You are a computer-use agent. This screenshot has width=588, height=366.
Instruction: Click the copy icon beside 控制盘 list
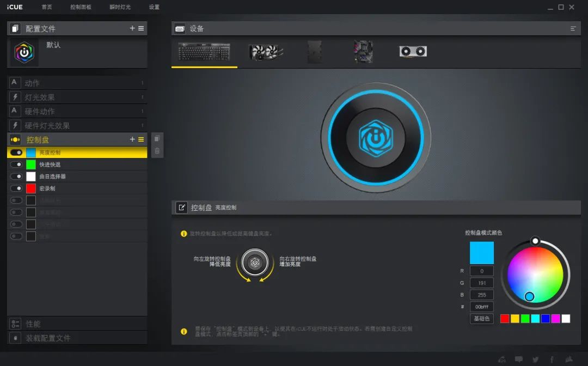coord(157,139)
